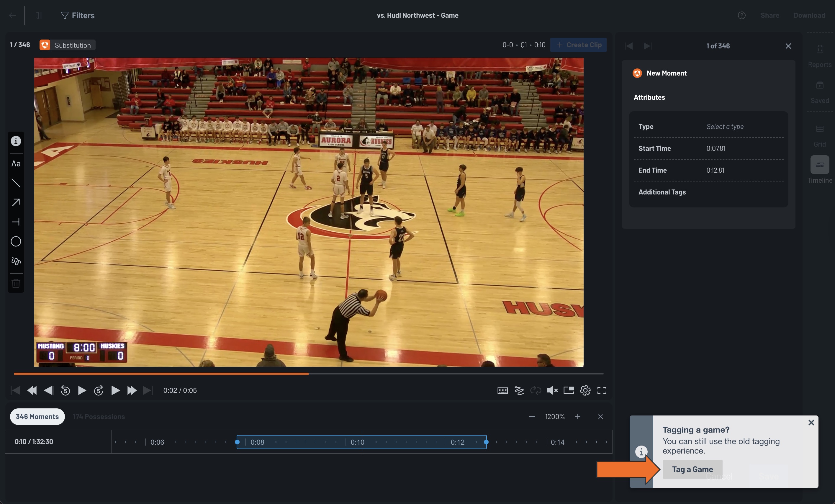
Task: Click the Create Clip button
Action: tap(579, 45)
